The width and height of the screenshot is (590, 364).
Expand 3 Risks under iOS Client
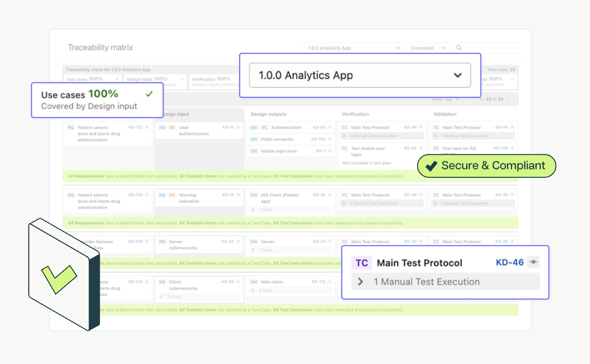point(290,210)
